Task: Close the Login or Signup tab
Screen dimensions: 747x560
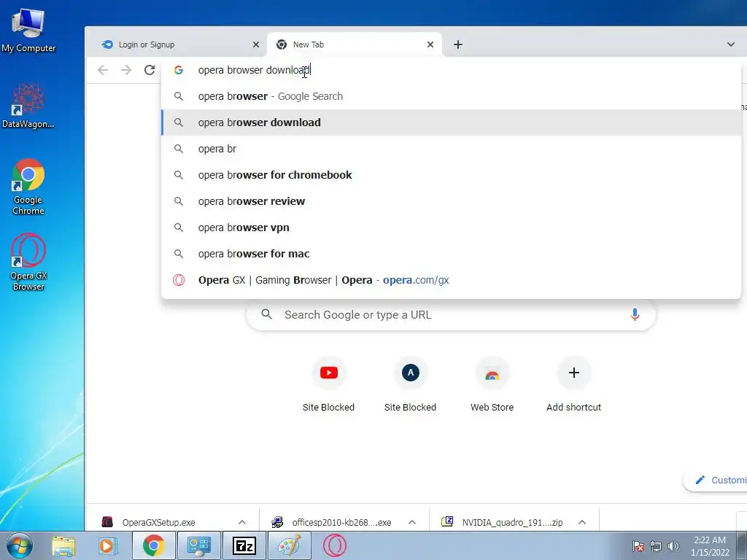Action: [x=256, y=44]
